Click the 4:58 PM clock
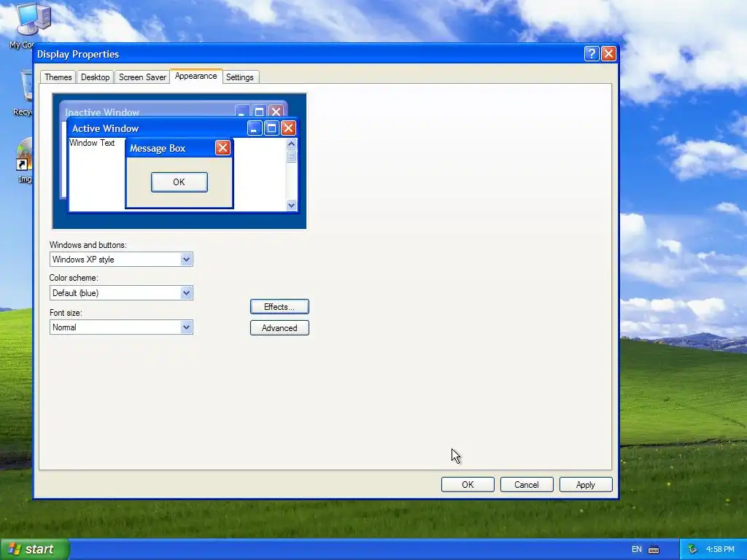Image resolution: width=747 pixels, height=560 pixels. pyautogui.click(x=720, y=550)
